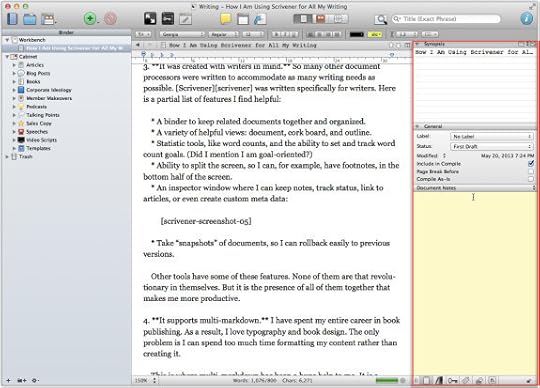Click the editor split view icon
Image resolution: width=540 pixels, height=388 pixels.
coord(407,45)
